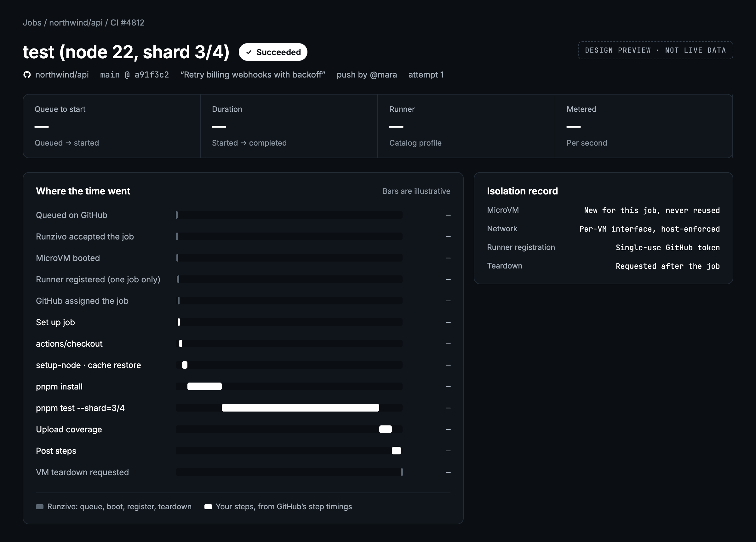
Task: Click "Requested after the job" teardown value
Action: click(668, 266)
